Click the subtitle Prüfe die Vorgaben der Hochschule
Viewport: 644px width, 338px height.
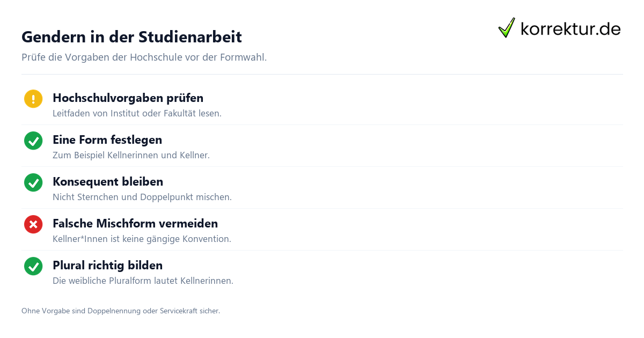coord(144,57)
